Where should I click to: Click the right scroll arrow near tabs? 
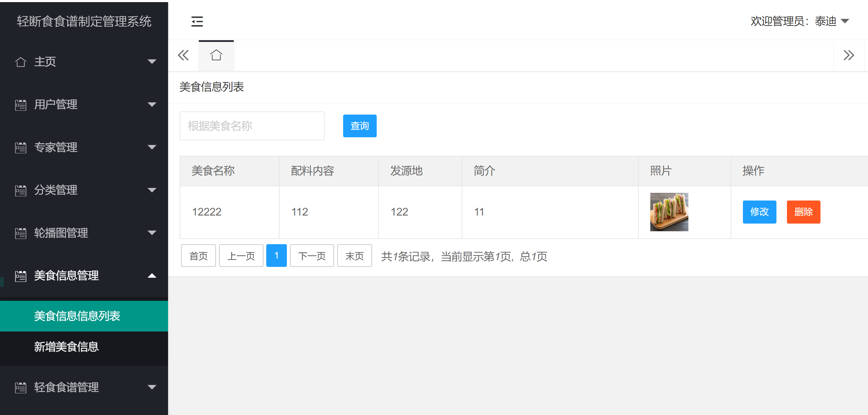point(848,55)
